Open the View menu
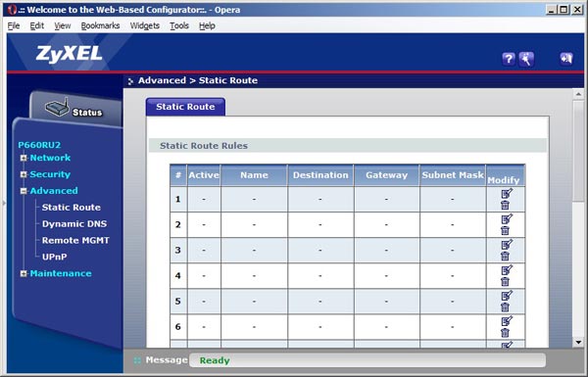 [x=63, y=25]
